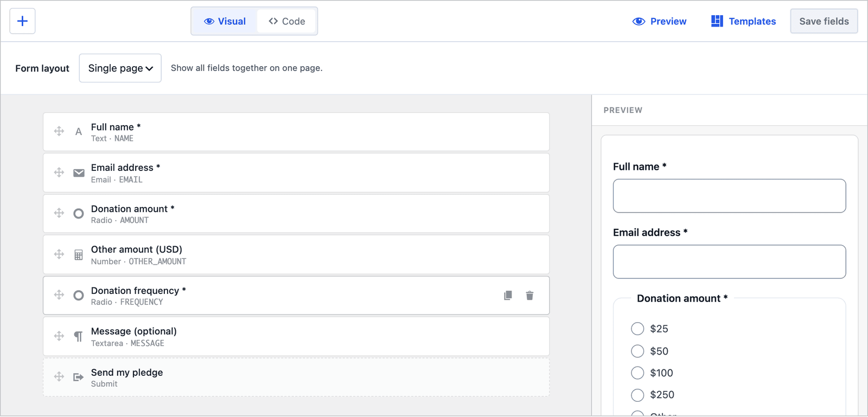Click drag handle of Email address field
Screen dimensions: 868x417
tap(59, 172)
